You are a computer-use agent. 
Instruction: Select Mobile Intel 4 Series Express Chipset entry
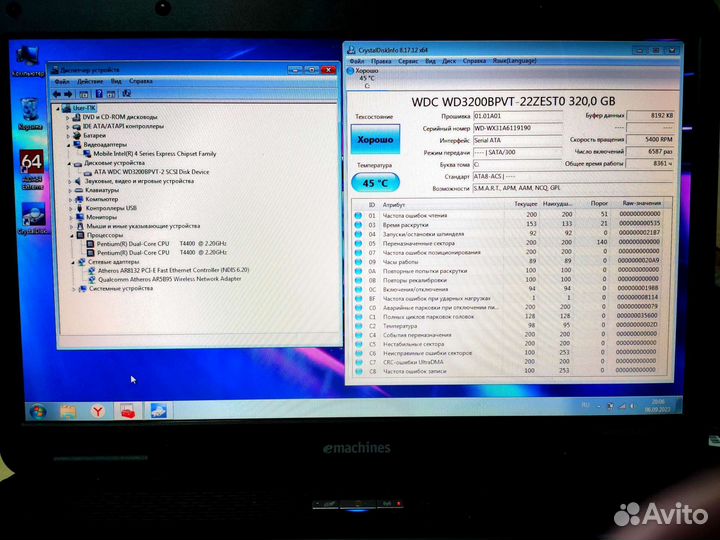click(149, 154)
